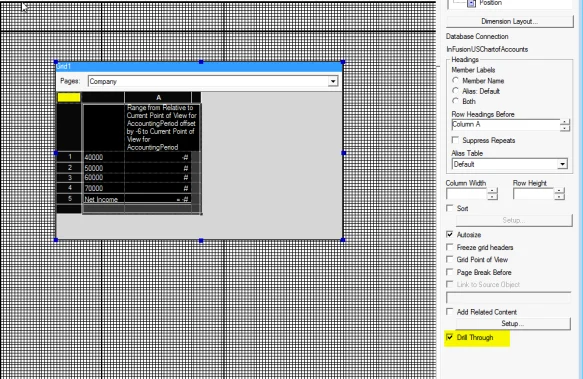Uncheck the Drill Through checkbox

click(x=450, y=337)
